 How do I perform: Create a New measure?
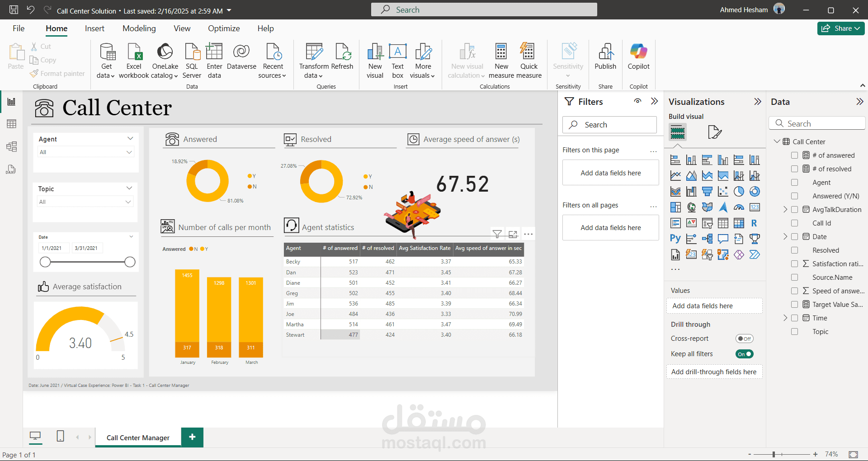[x=501, y=61]
